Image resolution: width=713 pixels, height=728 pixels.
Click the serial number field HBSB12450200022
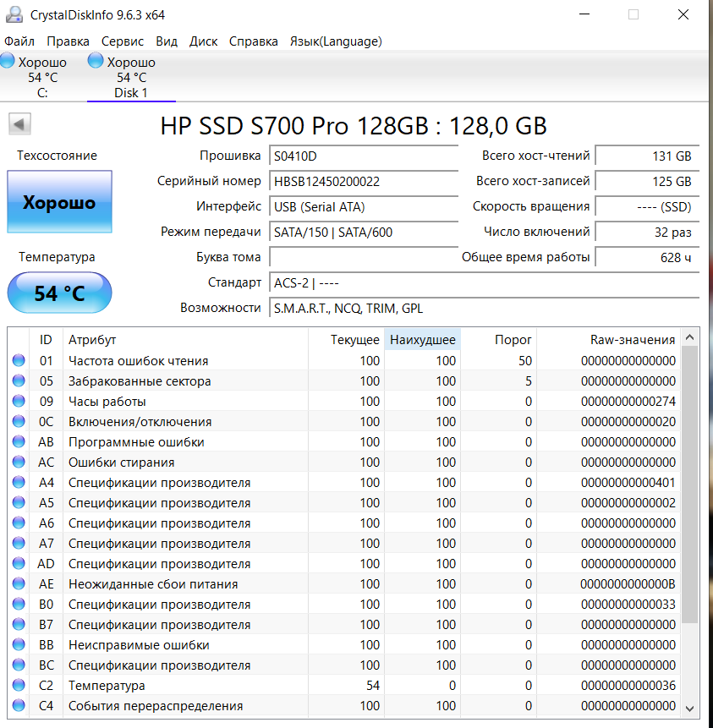tap(364, 181)
